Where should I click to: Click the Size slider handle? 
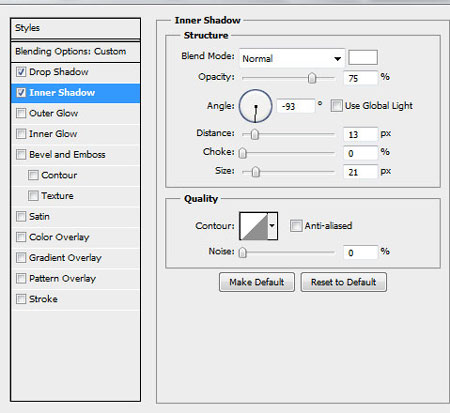click(x=256, y=172)
